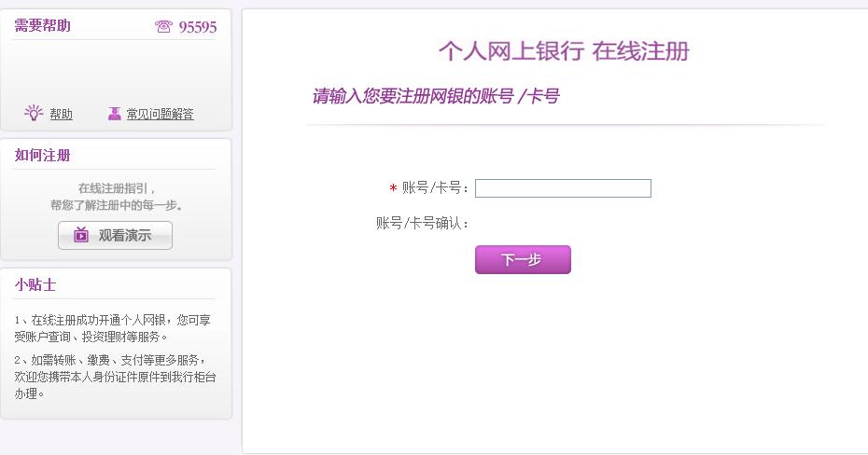Click the 观看演示 demo button
The height and width of the screenshot is (455, 868).
(x=115, y=236)
